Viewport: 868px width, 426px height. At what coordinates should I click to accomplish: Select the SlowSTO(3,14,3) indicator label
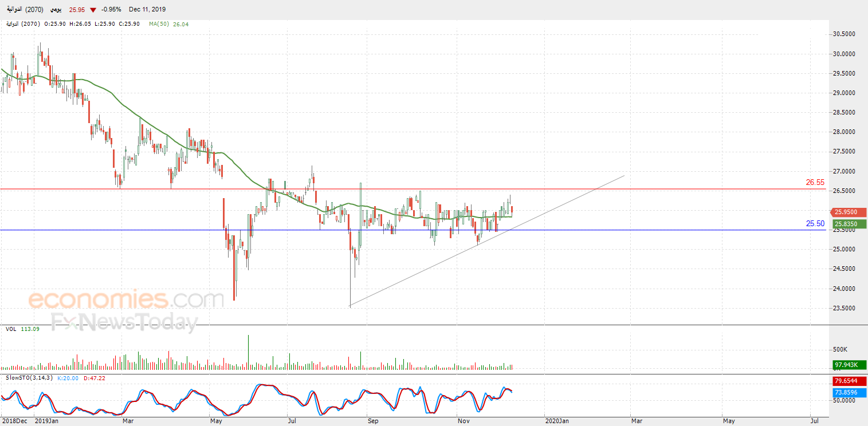pyautogui.click(x=29, y=378)
